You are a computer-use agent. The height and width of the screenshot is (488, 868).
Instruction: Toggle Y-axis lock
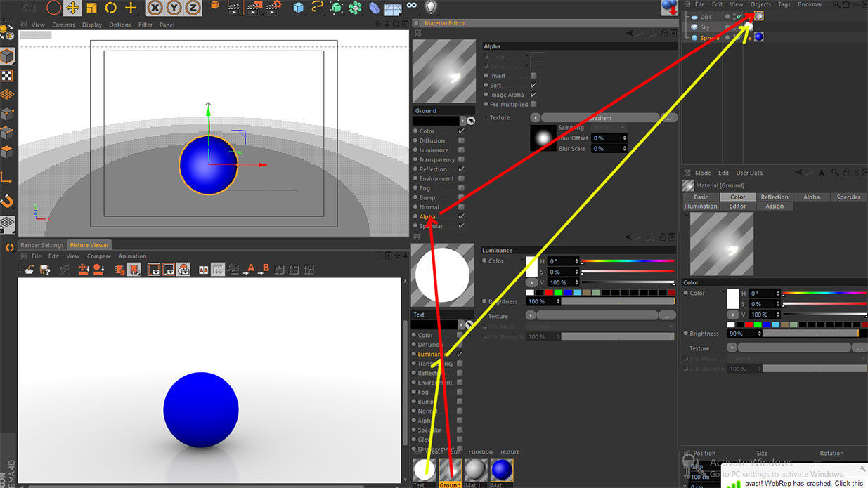click(174, 8)
